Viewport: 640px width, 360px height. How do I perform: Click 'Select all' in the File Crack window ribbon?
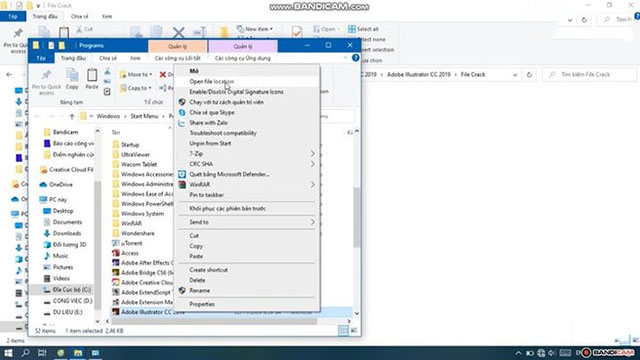[x=363, y=29]
